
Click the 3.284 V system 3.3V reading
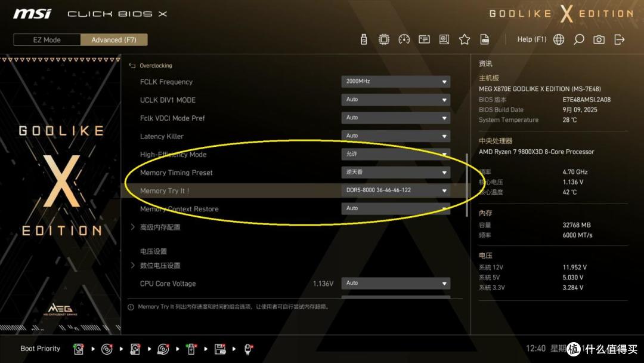(573, 288)
